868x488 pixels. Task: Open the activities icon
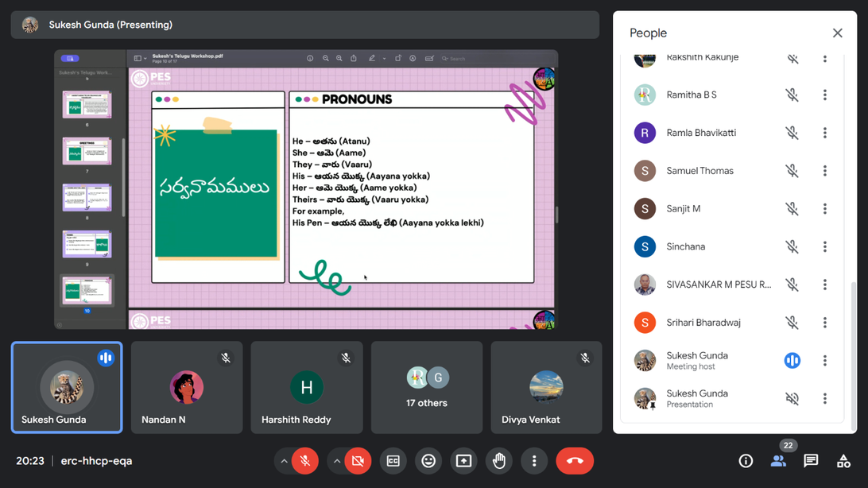tap(843, 461)
